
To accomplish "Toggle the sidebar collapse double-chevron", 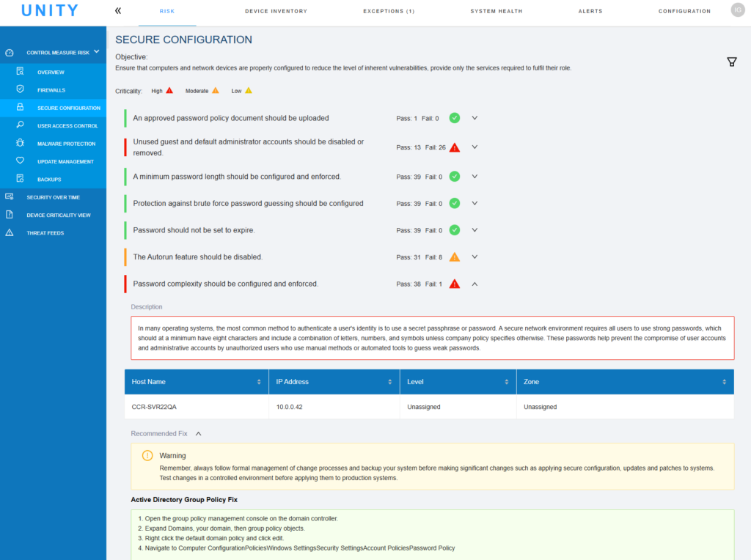I will pos(117,11).
